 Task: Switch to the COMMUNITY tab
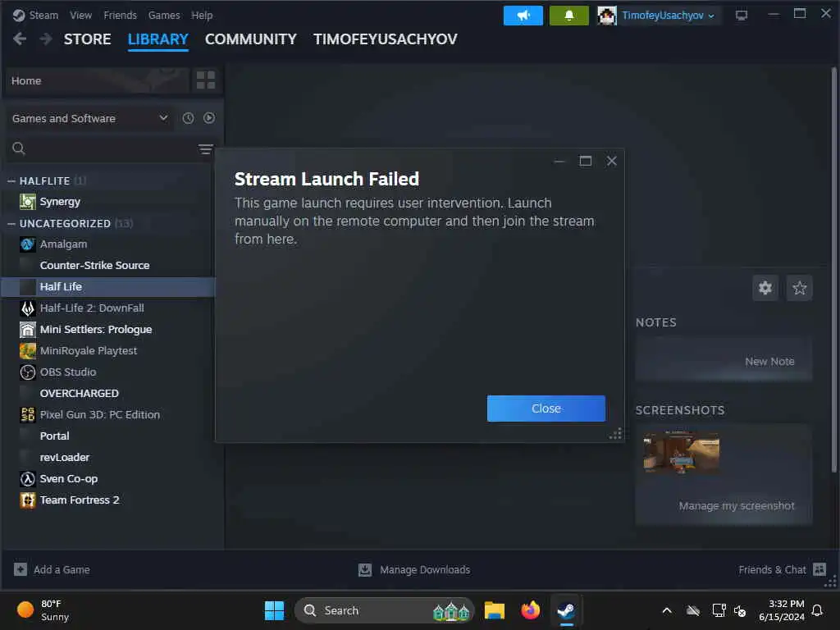(251, 39)
